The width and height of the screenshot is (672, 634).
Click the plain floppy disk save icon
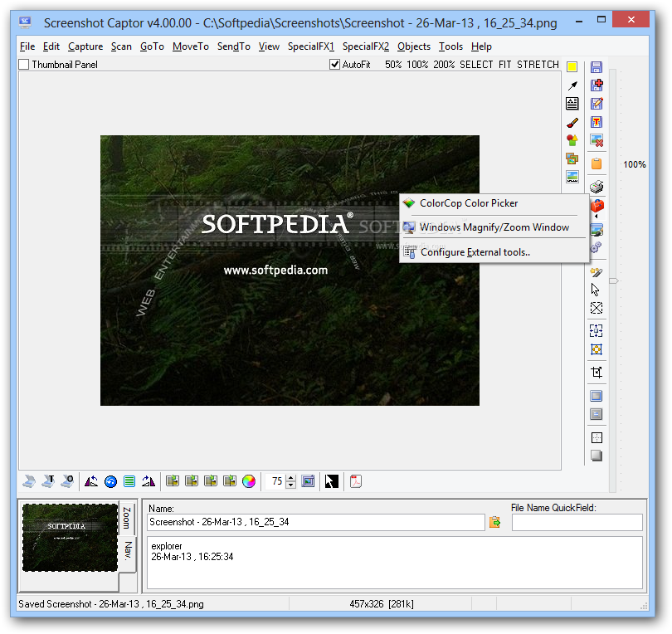(597, 67)
